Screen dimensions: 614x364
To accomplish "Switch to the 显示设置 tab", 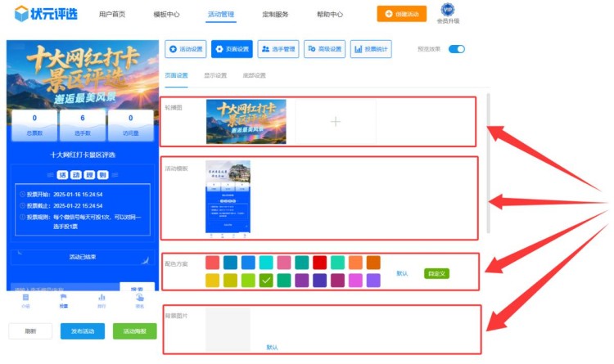I will tap(215, 75).
